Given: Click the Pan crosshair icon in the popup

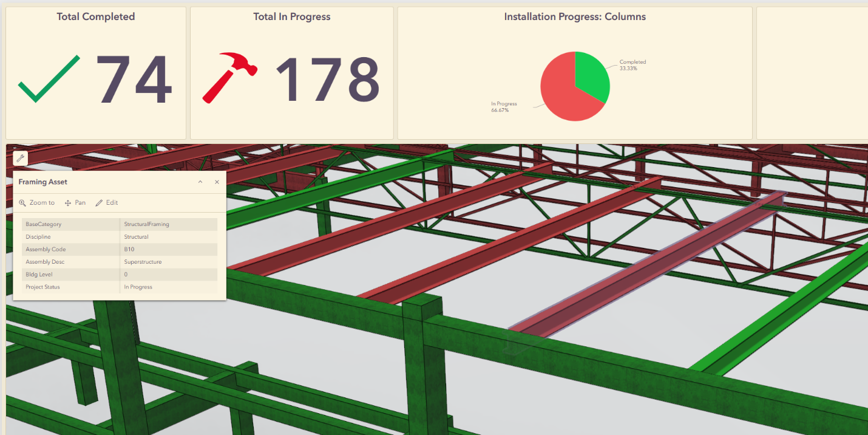Looking at the screenshot, I should 67,202.
